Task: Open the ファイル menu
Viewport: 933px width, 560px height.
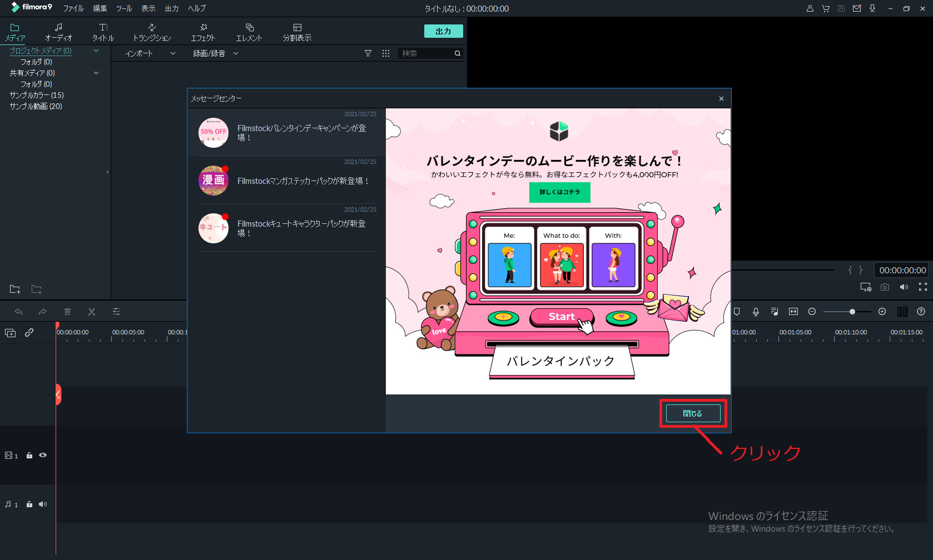Action: tap(73, 8)
